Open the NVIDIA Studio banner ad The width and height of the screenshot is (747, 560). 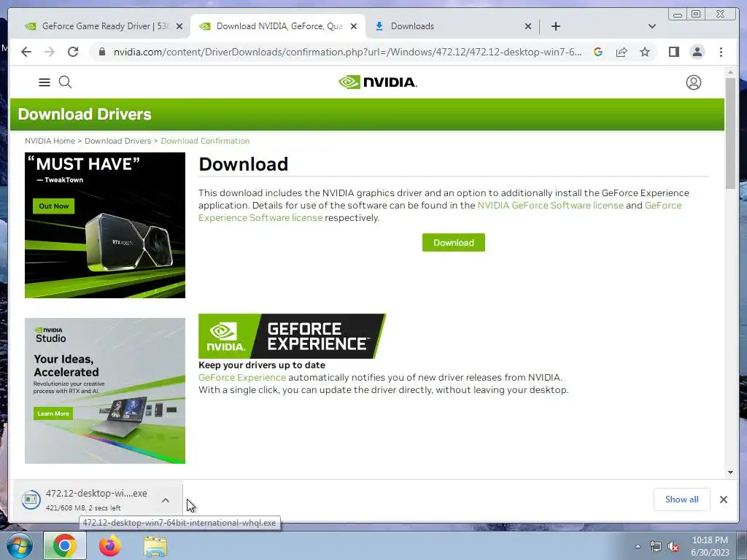105,391
